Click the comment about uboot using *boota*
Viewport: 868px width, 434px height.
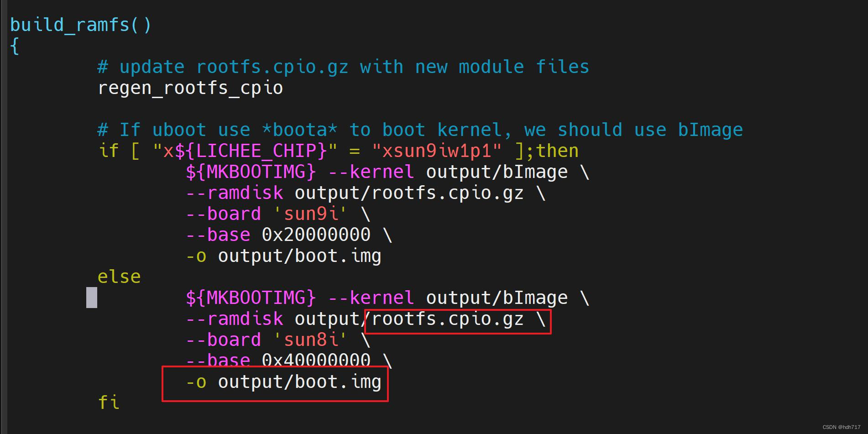point(420,130)
